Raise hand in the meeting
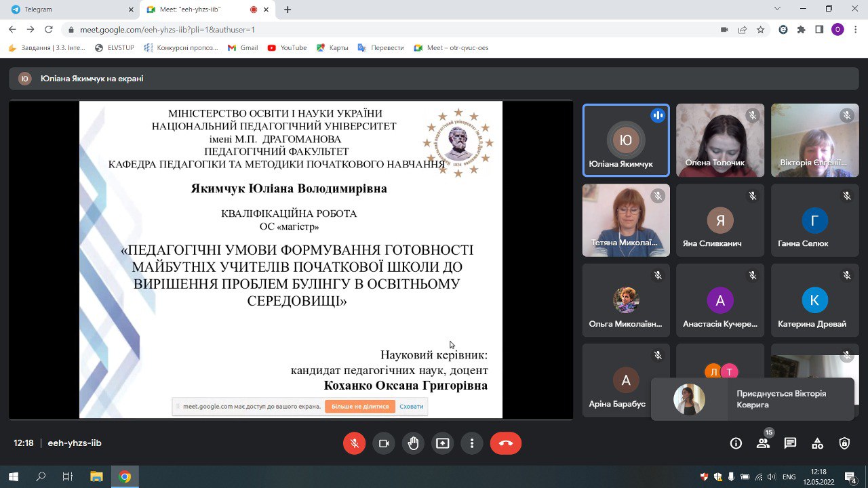This screenshot has width=868, height=488. pos(413,443)
